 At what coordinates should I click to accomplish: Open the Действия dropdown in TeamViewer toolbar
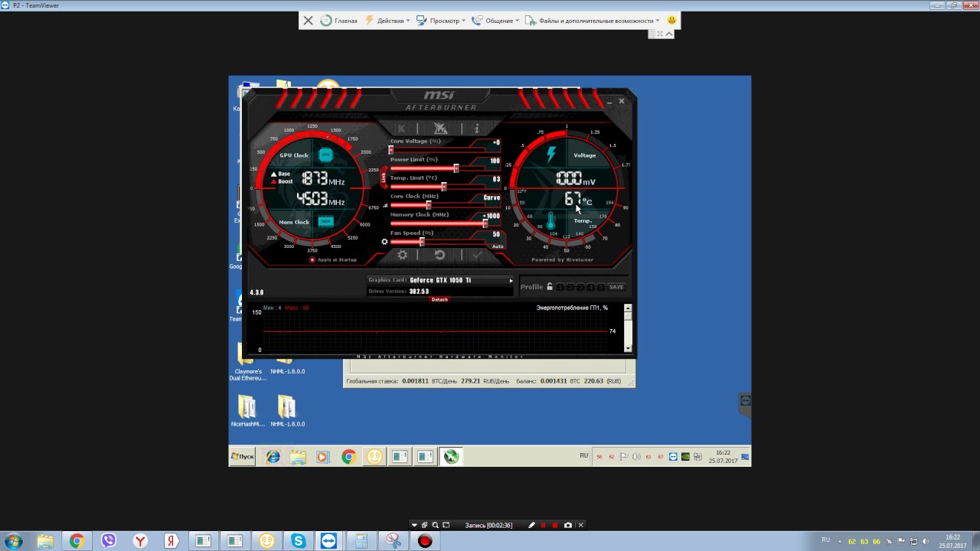coord(387,21)
